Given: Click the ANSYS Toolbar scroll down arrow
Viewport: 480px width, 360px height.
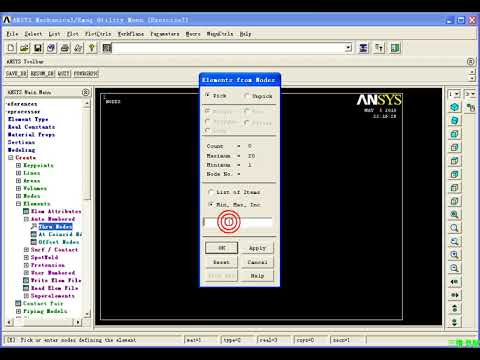Looking at the screenshot, I should click(472, 78).
